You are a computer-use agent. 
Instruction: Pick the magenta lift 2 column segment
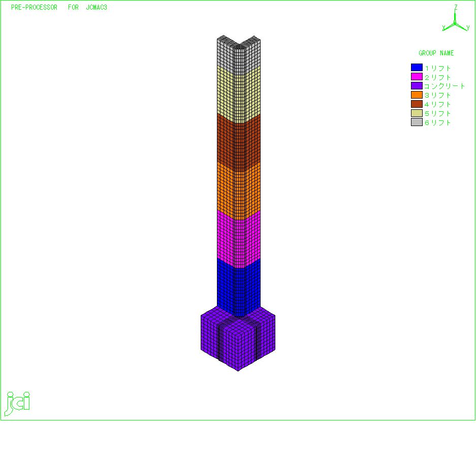coord(239,238)
